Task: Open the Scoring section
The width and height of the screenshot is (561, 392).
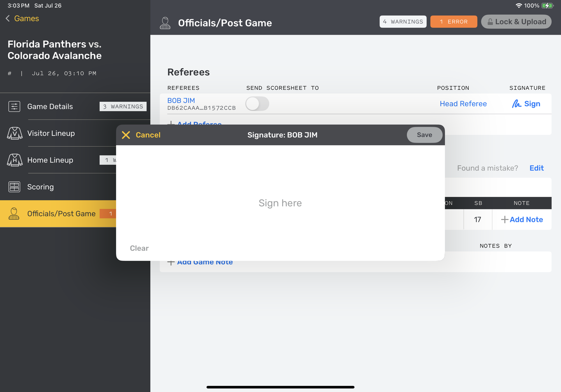Action: (x=40, y=187)
